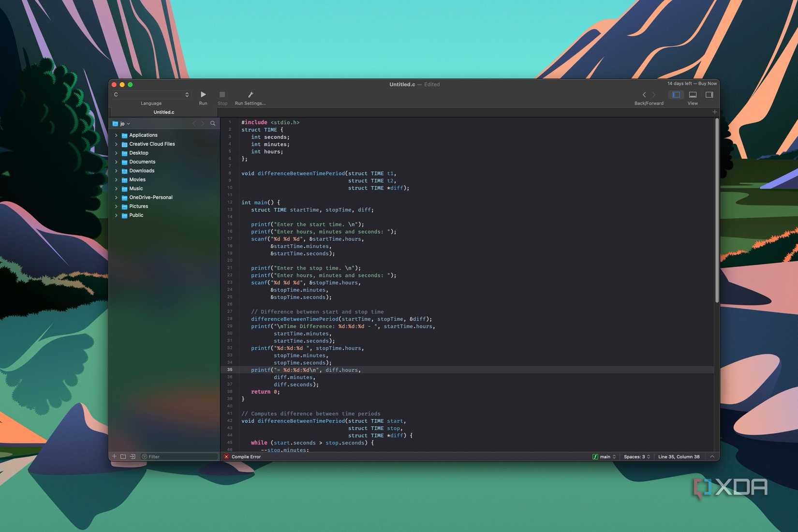Navigate back using the Back arrow
This screenshot has height=532, width=798.
[644, 95]
